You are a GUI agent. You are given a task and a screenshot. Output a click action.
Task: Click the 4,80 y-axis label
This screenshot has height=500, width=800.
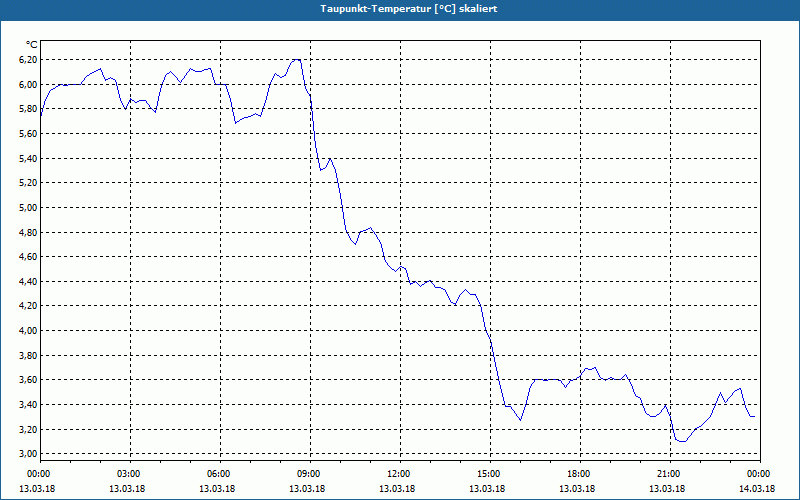click(x=29, y=232)
